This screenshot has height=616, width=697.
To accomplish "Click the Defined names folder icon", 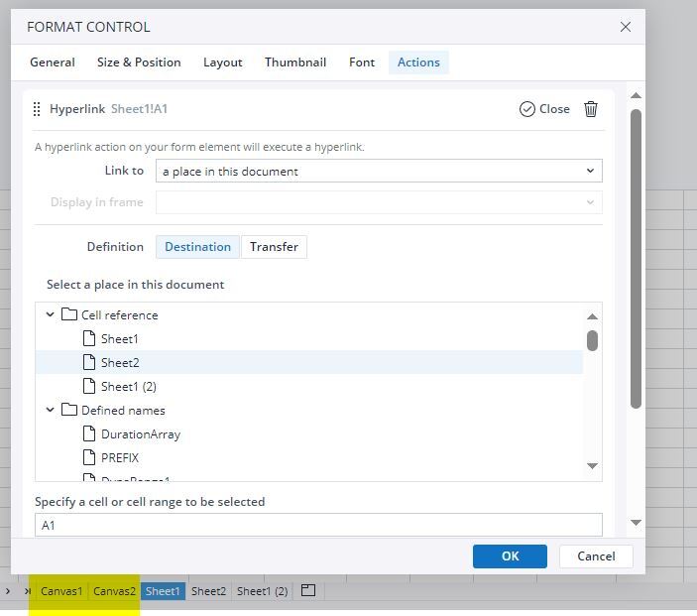I will tap(69, 411).
